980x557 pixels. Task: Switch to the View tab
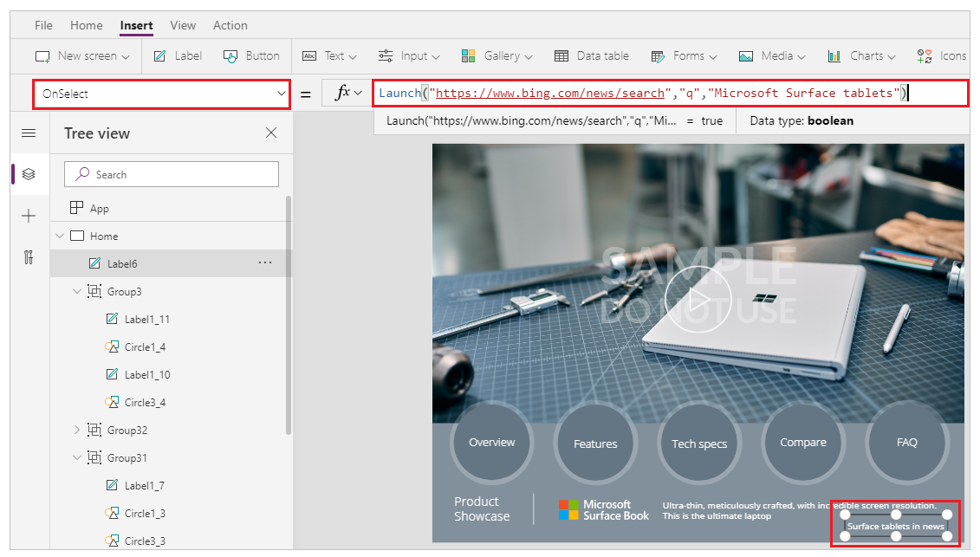click(182, 25)
